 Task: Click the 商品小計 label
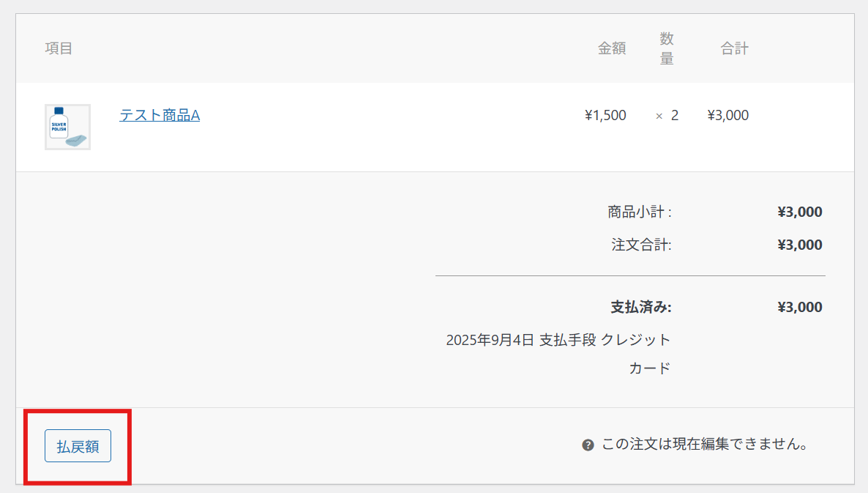[x=639, y=212]
